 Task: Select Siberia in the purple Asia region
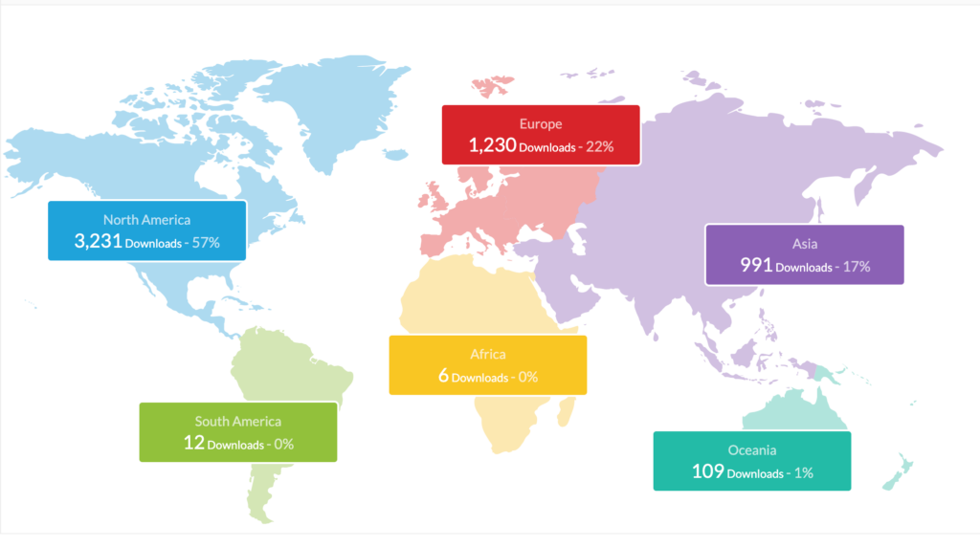746,143
